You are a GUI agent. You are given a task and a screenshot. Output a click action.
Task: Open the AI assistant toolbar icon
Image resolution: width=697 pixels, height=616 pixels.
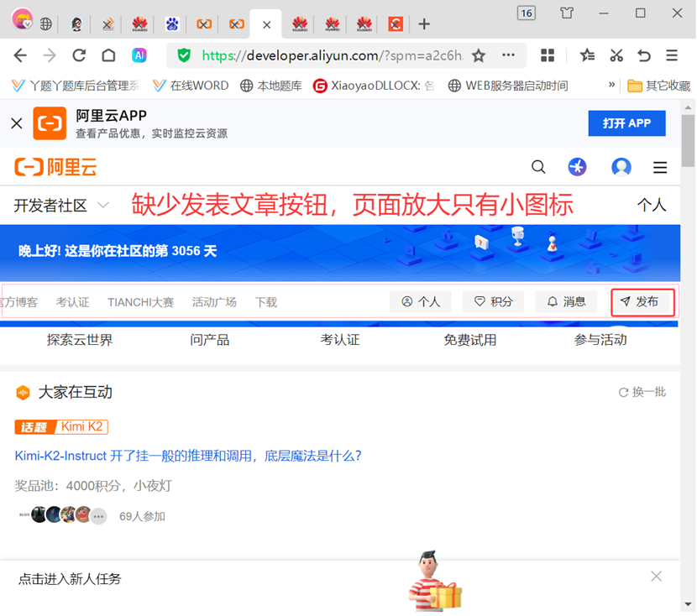pos(139,55)
